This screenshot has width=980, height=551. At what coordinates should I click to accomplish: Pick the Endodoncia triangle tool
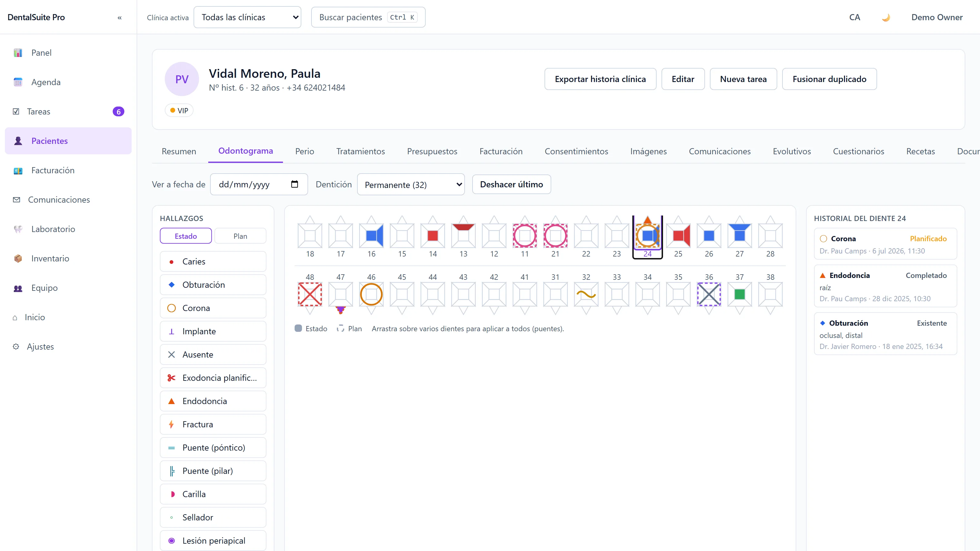213,401
